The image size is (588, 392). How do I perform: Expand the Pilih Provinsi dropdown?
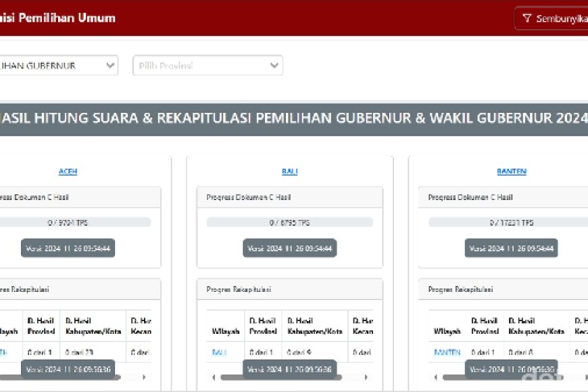(x=207, y=66)
